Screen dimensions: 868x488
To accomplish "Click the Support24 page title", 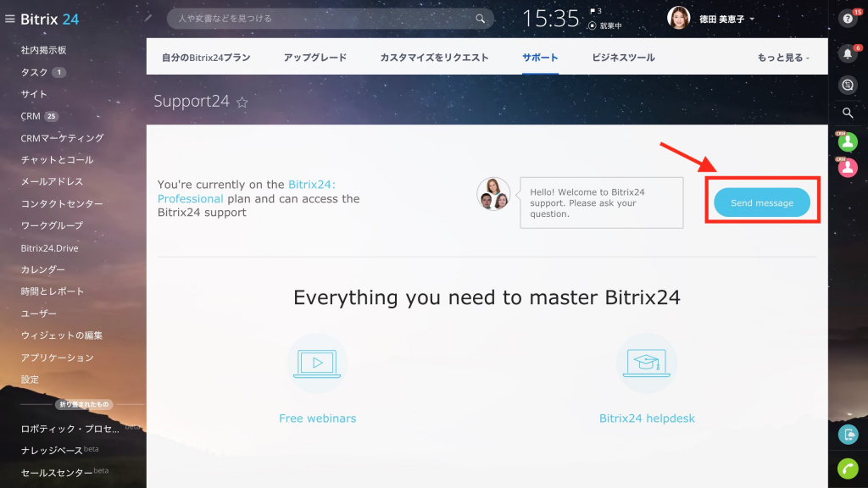I will click(x=192, y=102).
